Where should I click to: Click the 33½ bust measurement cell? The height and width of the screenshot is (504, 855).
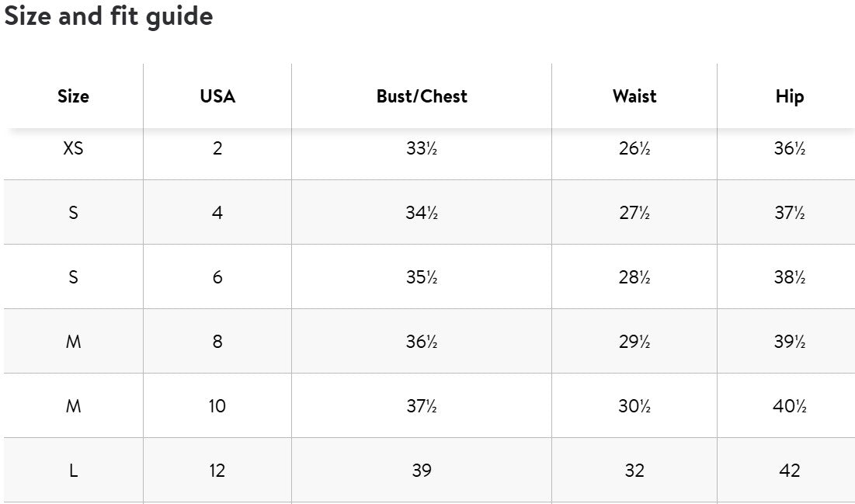click(x=422, y=148)
